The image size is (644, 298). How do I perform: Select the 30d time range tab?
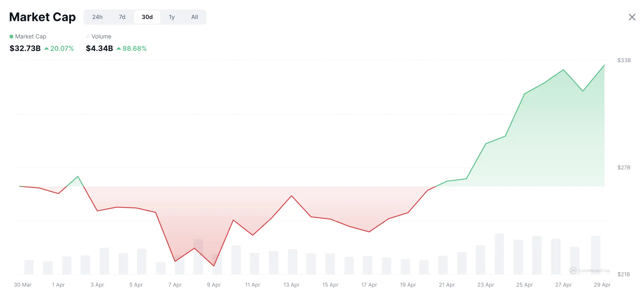tap(147, 17)
